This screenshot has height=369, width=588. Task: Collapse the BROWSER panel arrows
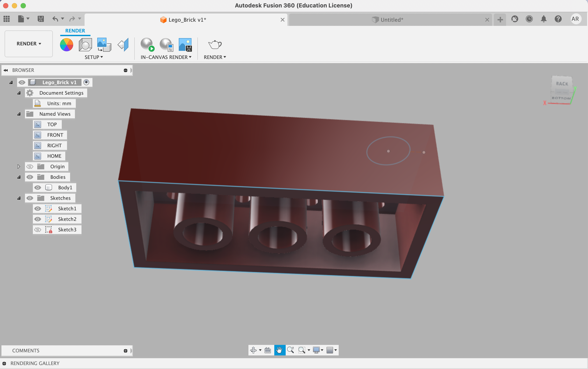(x=6, y=70)
